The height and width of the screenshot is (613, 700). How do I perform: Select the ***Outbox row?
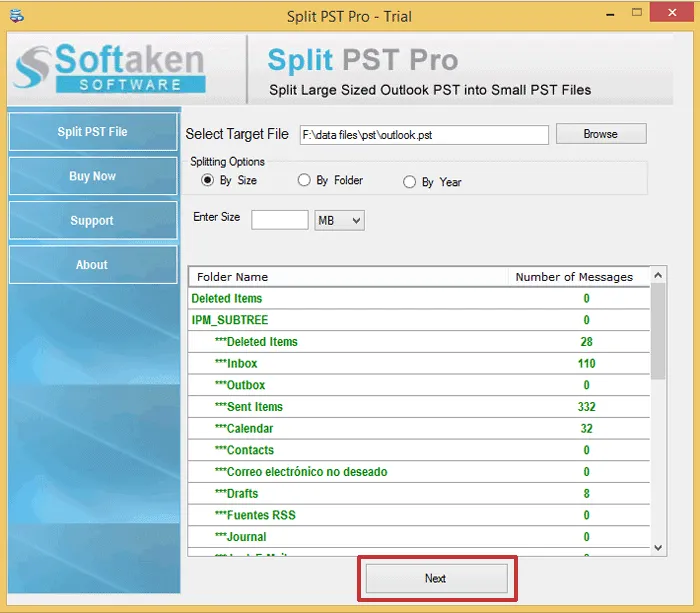click(x=419, y=385)
